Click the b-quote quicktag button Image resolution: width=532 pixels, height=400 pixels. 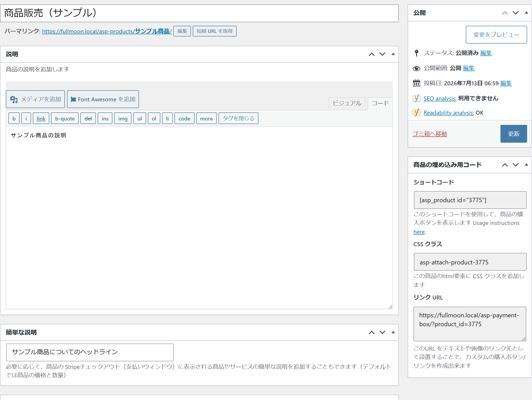click(x=65, y=118)
